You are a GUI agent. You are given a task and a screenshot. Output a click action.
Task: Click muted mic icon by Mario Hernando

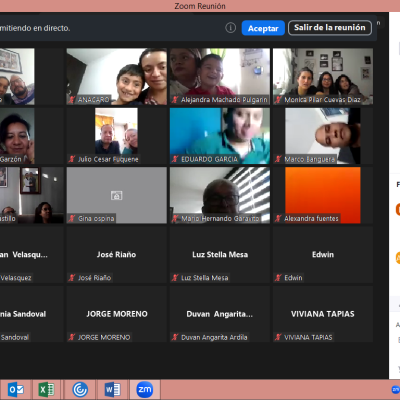pyautogui.click(x=175, y=218)
